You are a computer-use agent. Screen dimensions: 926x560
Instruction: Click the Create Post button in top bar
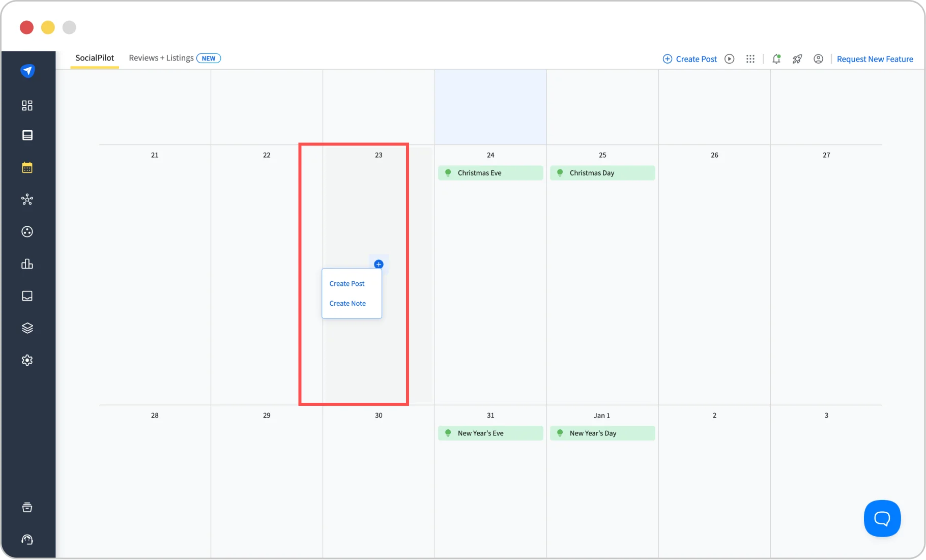pos(689,59)
